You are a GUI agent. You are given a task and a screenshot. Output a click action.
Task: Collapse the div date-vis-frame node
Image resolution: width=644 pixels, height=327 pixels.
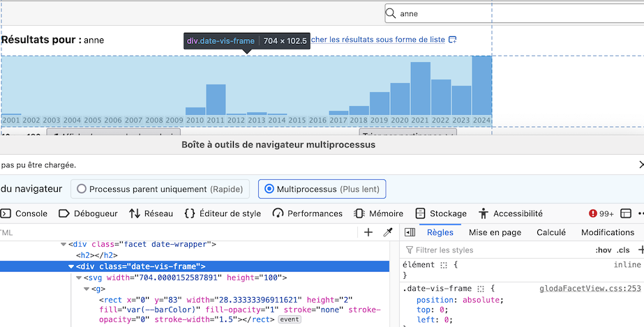pos(71,266)
